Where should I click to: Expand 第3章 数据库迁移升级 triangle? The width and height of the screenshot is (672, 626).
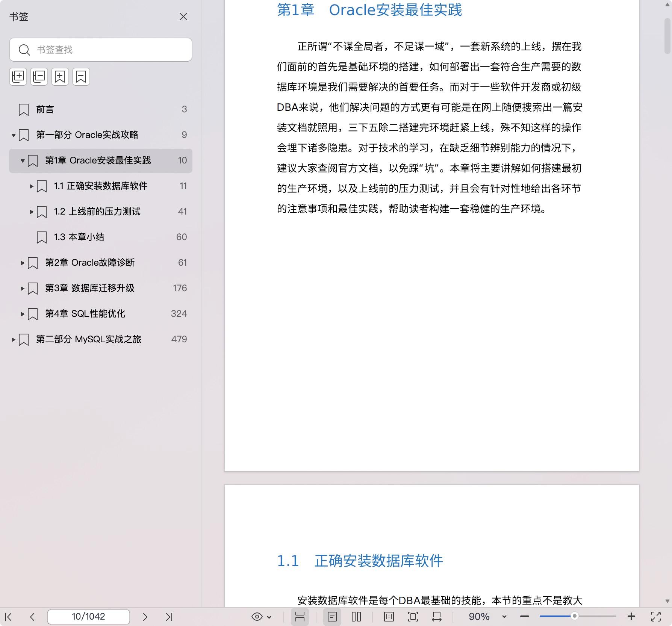click(x=23, y=288)
